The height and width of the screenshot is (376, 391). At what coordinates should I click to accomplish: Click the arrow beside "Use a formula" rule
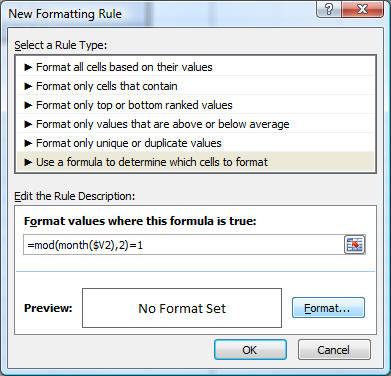[28, 162]
